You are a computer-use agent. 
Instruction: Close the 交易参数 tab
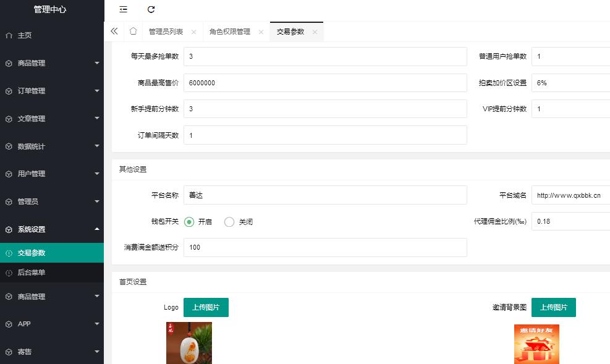315,32
